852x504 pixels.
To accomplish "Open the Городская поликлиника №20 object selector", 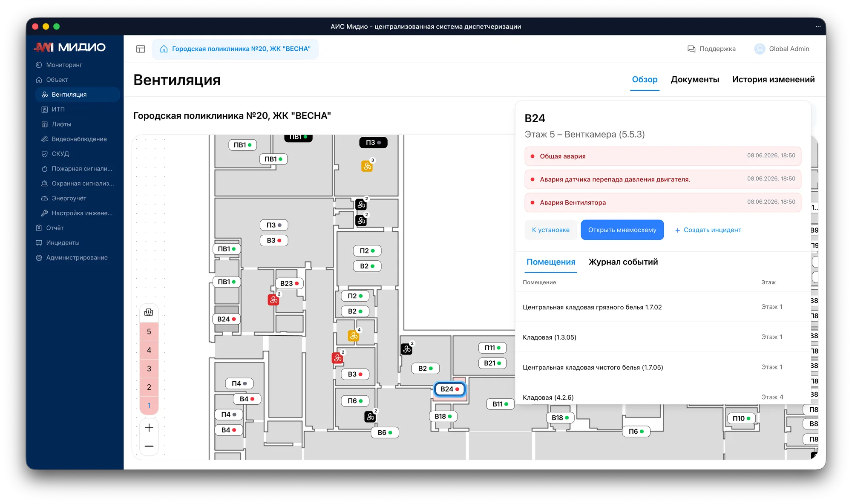I will pos(236,49).
